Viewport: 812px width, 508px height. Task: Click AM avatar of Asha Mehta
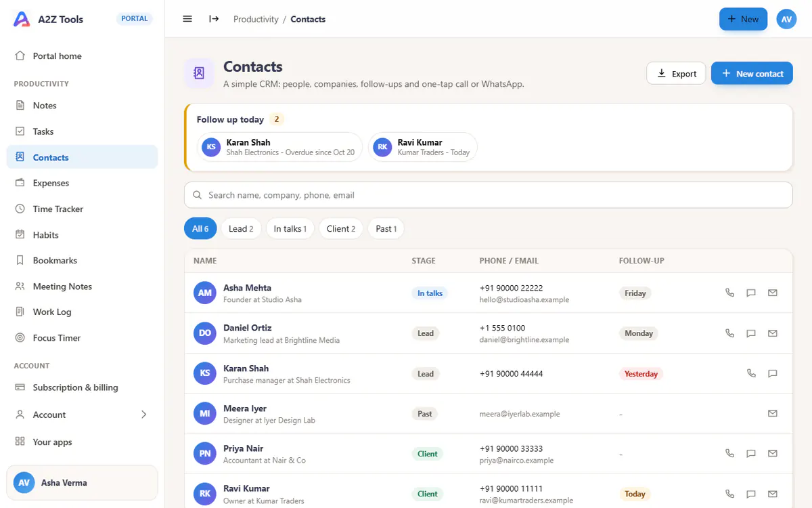click(x=204, y=293)
